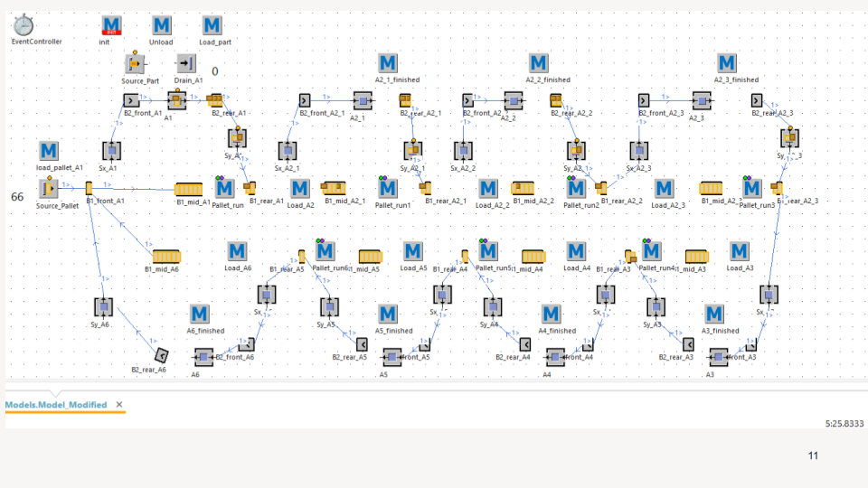
Task: Close the Models.Model_Modified tab
Action: [x=119, y=405]
